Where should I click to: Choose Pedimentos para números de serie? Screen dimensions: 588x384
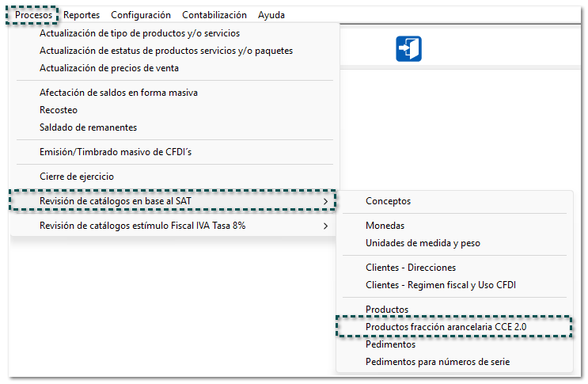[x=438, y=362]
